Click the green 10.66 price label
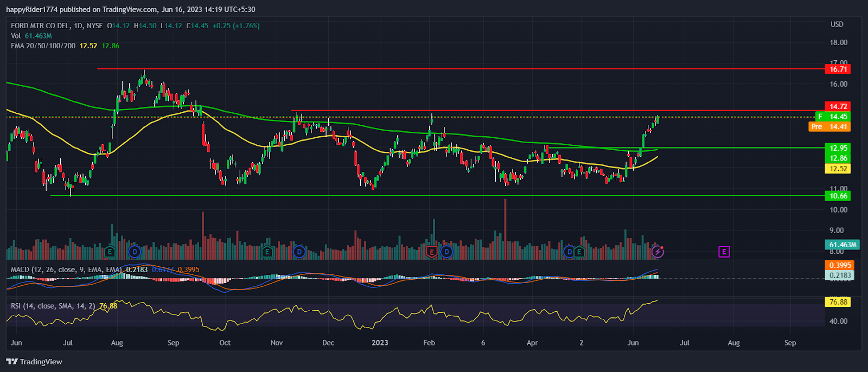Viewport: 868px width, 372px height. coord(838,196)
